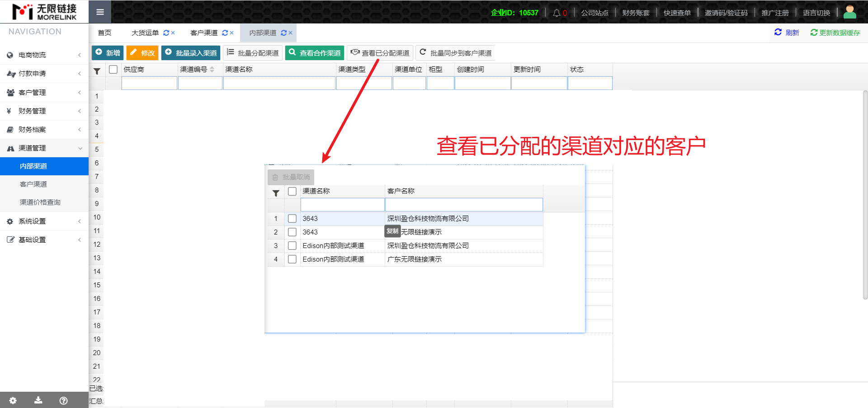Click the 状态 filter input field

[590, 83]
